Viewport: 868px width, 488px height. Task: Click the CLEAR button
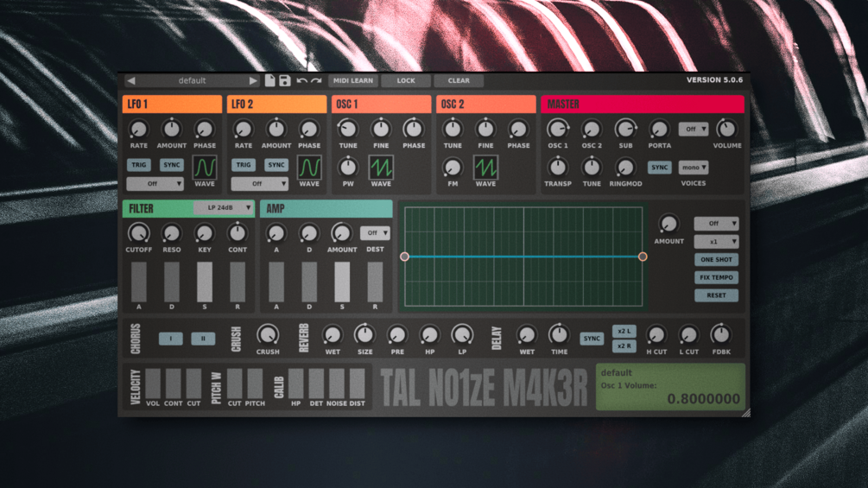coord(459,81)
